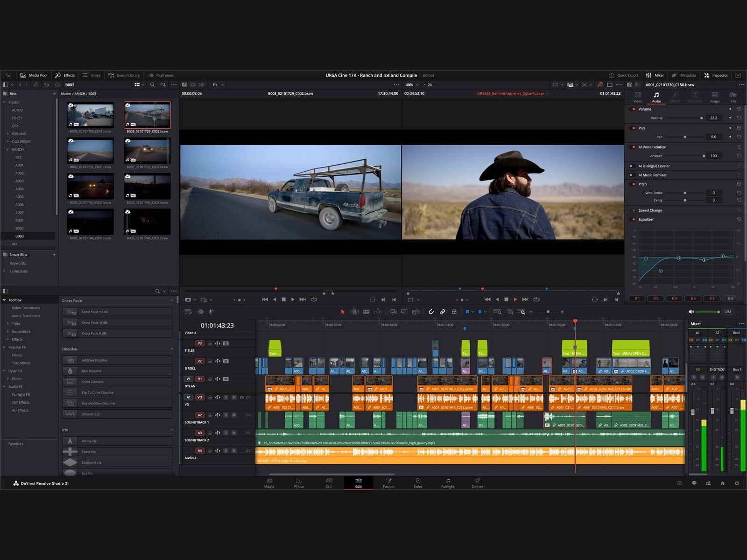The width and height of the screenshot is (747, 560).
Task: Collapse the RANCH bin folder
Action: pyautogui.click(x=7, y=149)
